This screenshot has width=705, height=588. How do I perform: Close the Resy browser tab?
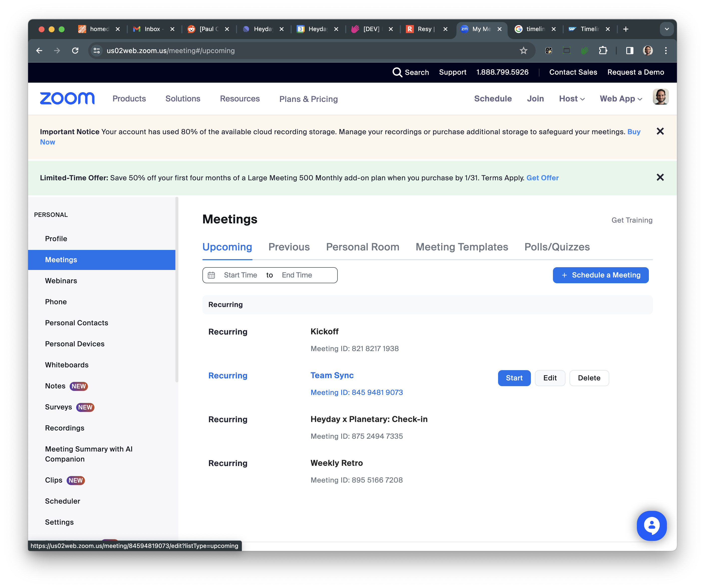[x=445, y=29]
